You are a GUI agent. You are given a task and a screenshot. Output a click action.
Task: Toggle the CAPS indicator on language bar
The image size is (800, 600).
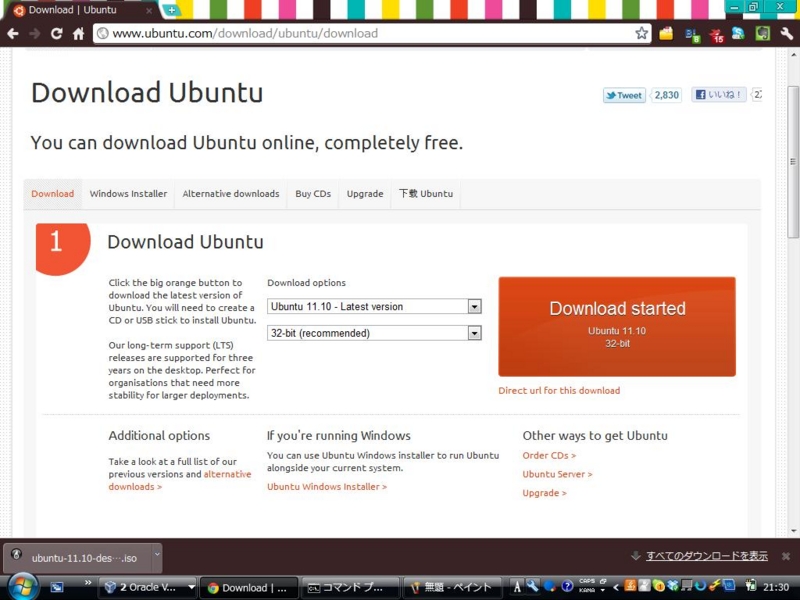pyautogui.click(x=587, y=581)
